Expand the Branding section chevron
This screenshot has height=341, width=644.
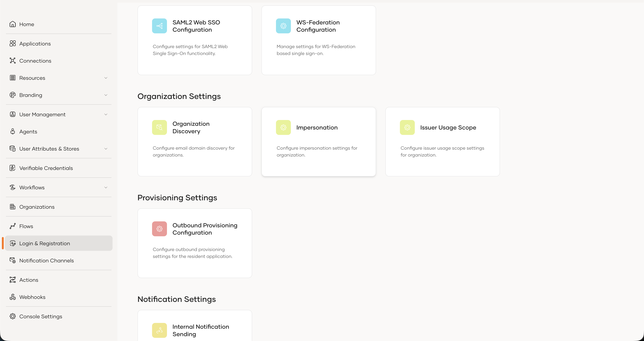point(106,95)
